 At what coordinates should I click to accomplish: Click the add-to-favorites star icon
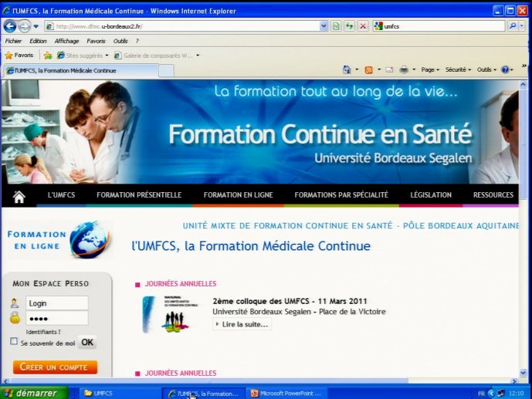click(48, 56)
